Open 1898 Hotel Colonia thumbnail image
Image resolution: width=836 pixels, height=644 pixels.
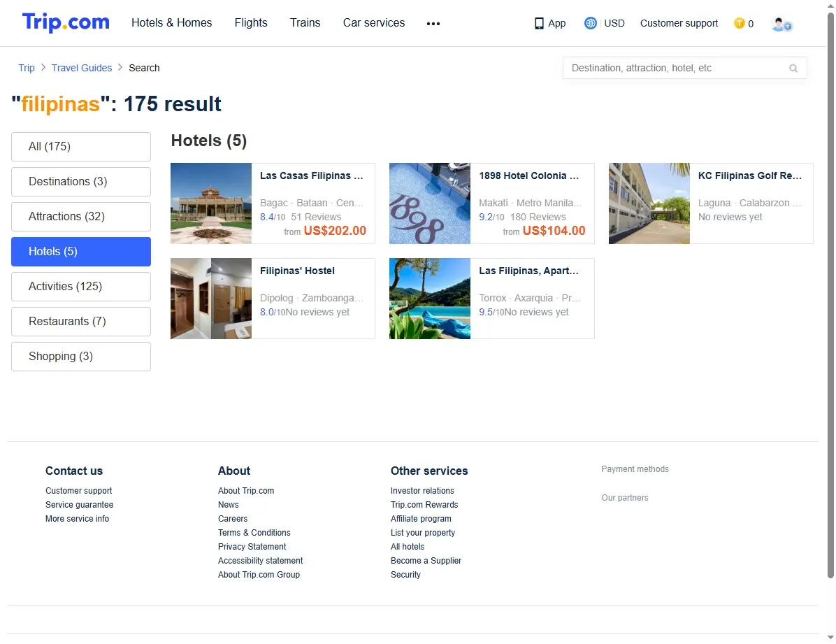click(430, 203)
